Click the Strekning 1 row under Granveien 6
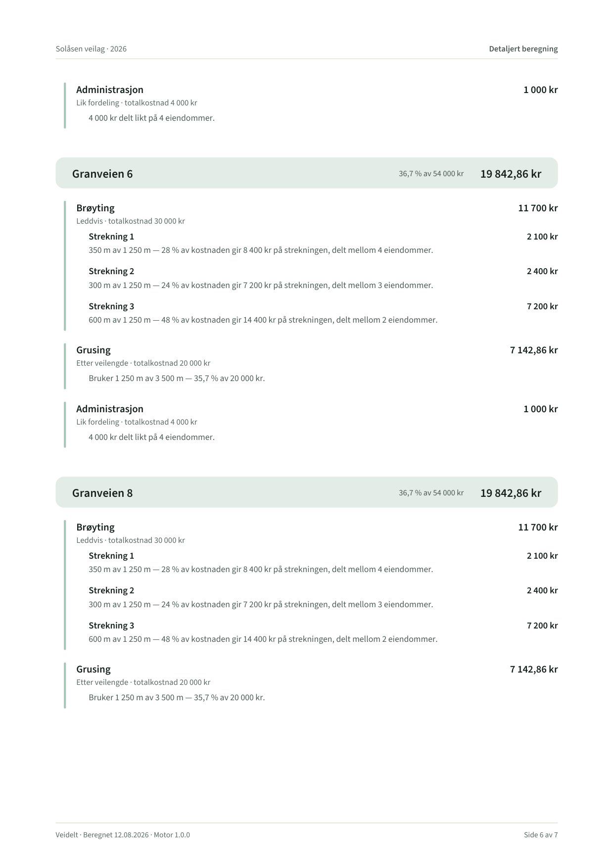The height and width of the screenshot is (868, 614). (x=323, y=243)
